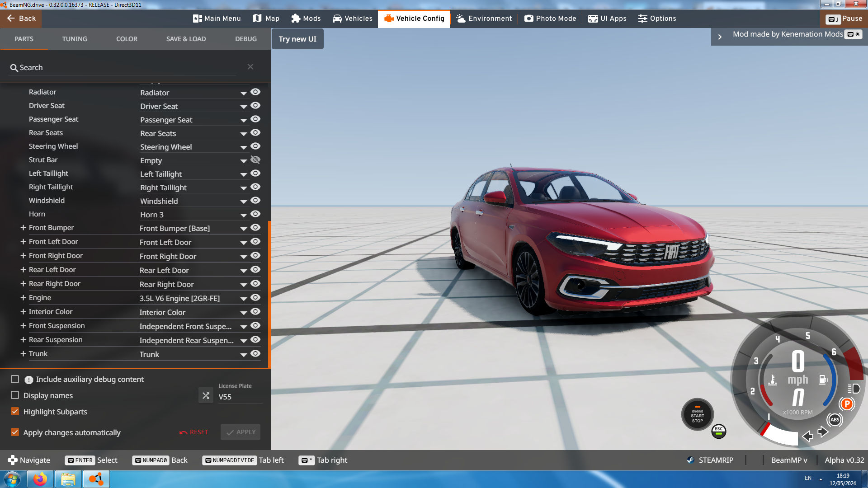Click the randomize license plate icon
This screenshot has width=868, height=488.
click(206, 395)
